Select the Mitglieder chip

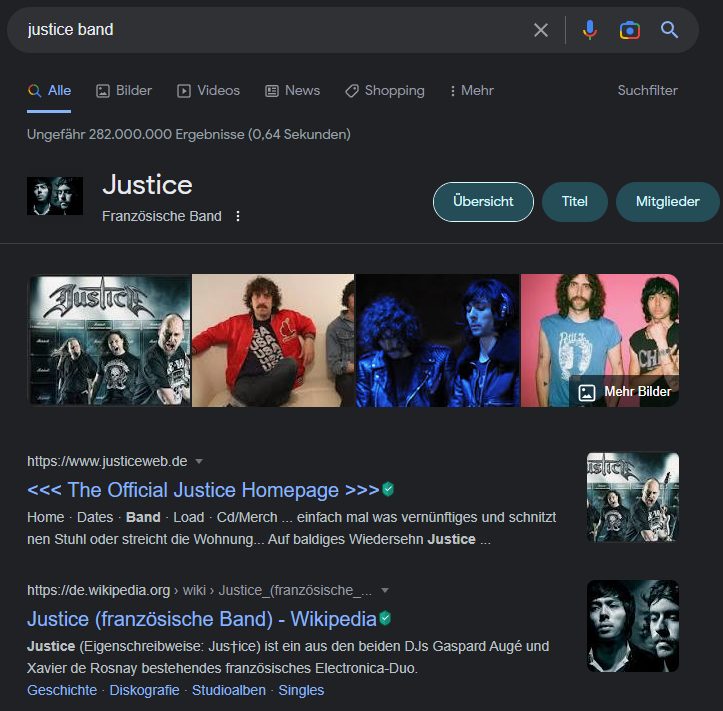click(667, 201)
